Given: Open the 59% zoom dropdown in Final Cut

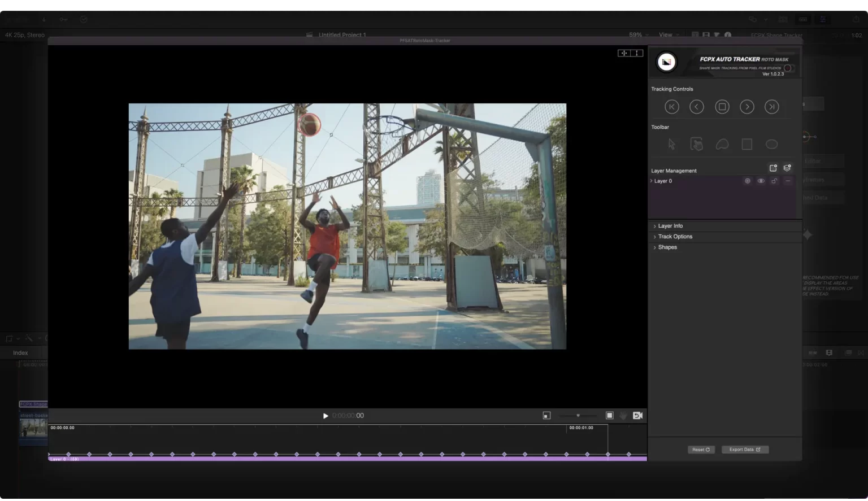Looking at the screenshot, I should click(x=639, y=35).
